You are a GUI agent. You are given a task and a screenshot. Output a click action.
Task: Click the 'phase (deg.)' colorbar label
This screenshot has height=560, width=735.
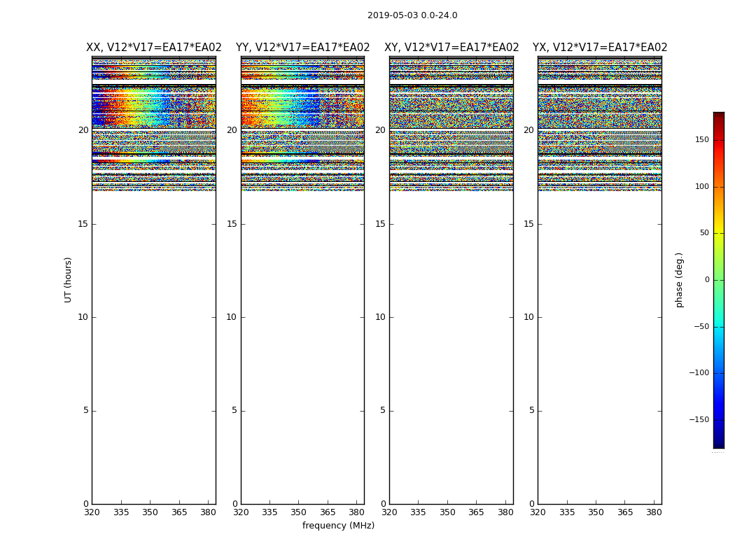click(x=679, y=280)
